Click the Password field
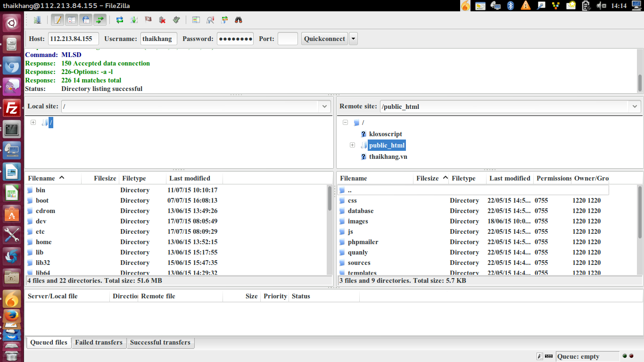Viewport: 644px width, 362px height. point(235,39)
